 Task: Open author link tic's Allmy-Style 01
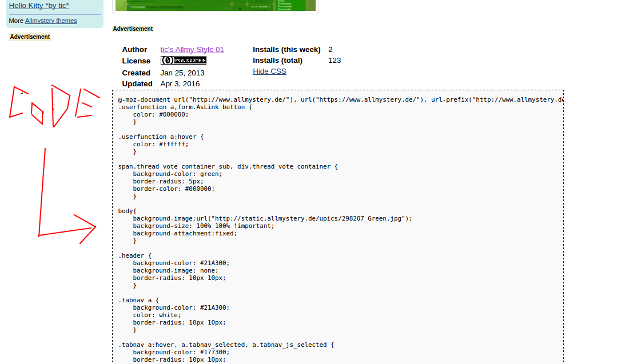(192, 50)
